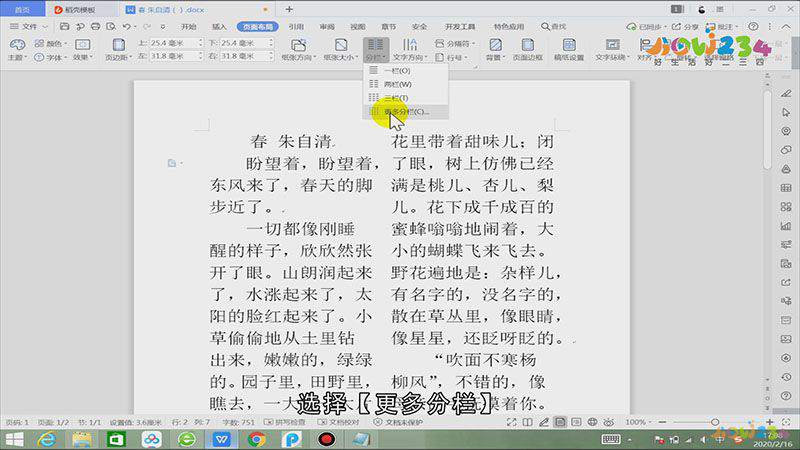Open the 行号 (Line numbers) dropdown

point(452,57)
